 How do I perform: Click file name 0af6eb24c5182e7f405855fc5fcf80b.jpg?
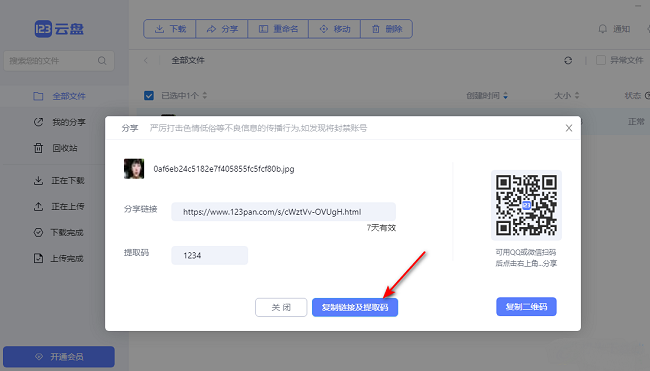pos(224,169)
